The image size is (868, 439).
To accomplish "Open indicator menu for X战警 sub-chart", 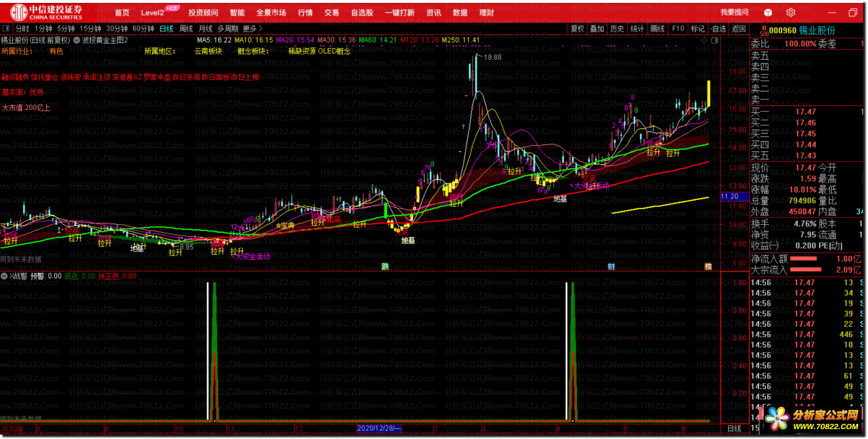I will pyautogui.click(x=4, y=276).
